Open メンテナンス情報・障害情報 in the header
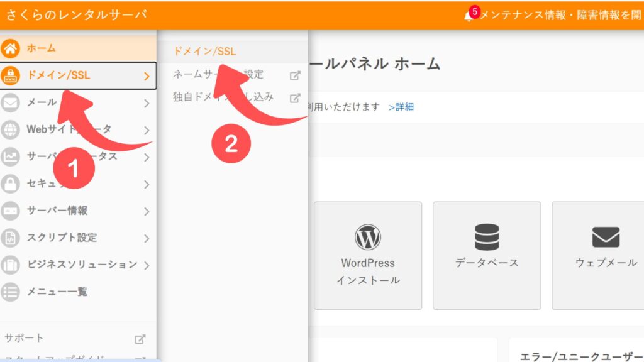Viewport: 644px width, 362px height. tap(561, 15)
